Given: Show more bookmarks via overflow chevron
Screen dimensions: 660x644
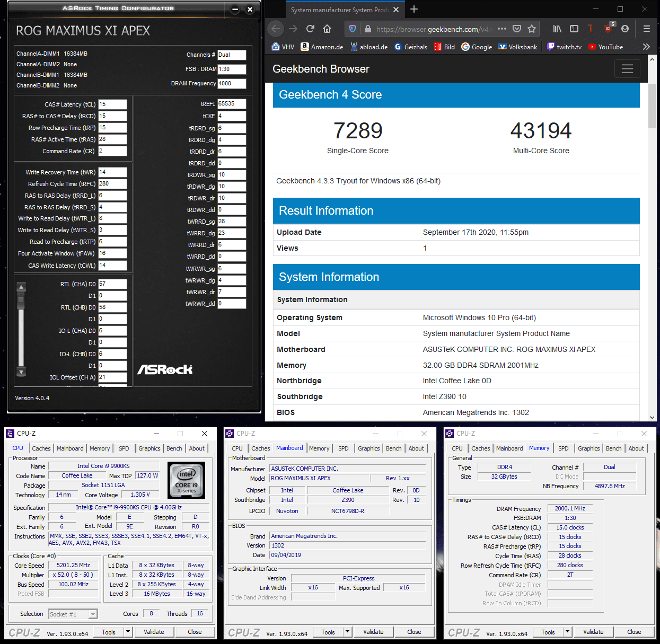Looking at the screenshot, I should pyautogui.click(x=646, y=47).
